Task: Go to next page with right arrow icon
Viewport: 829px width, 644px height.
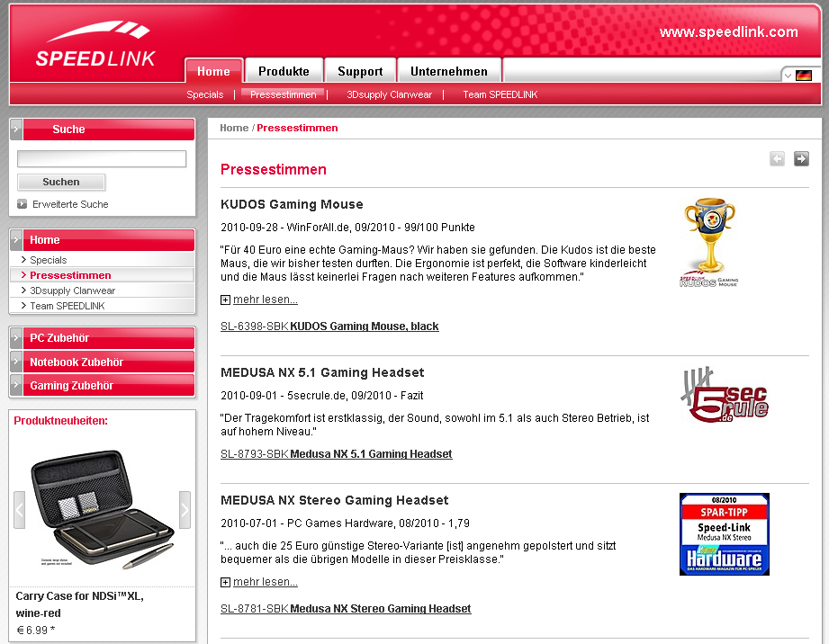Action: click(801, 158)
